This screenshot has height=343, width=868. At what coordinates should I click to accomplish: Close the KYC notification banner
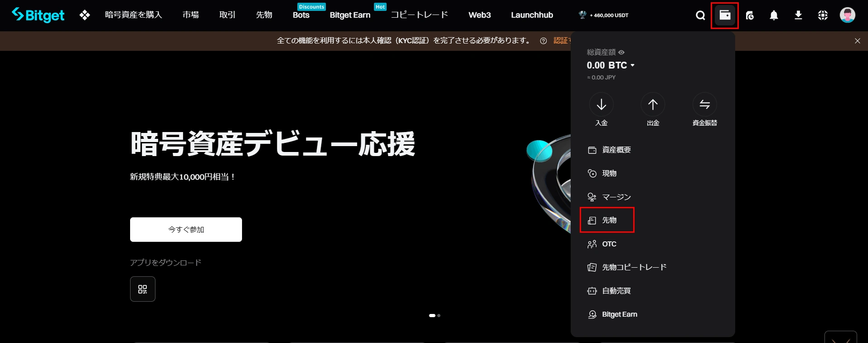click(x=857, y=41)
